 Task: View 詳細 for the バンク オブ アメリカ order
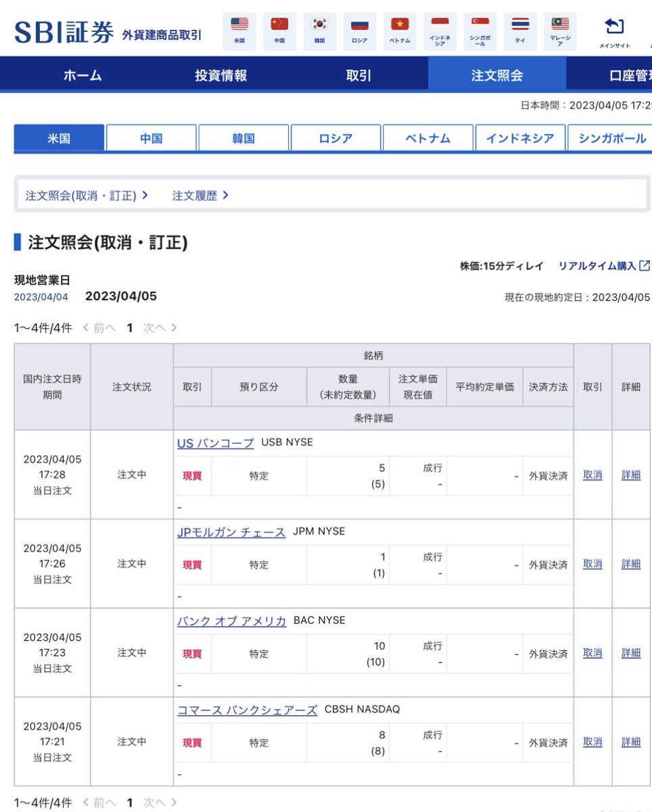pos(631,653)
